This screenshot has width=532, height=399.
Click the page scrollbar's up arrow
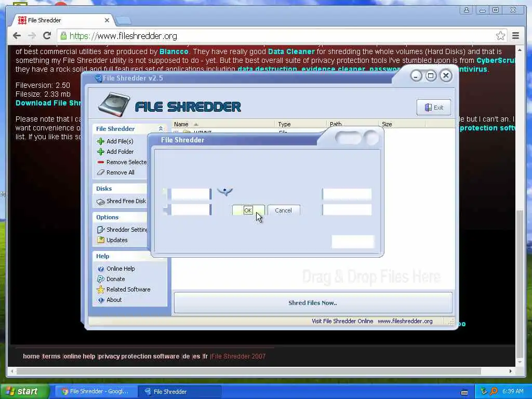tap(520, 50)
